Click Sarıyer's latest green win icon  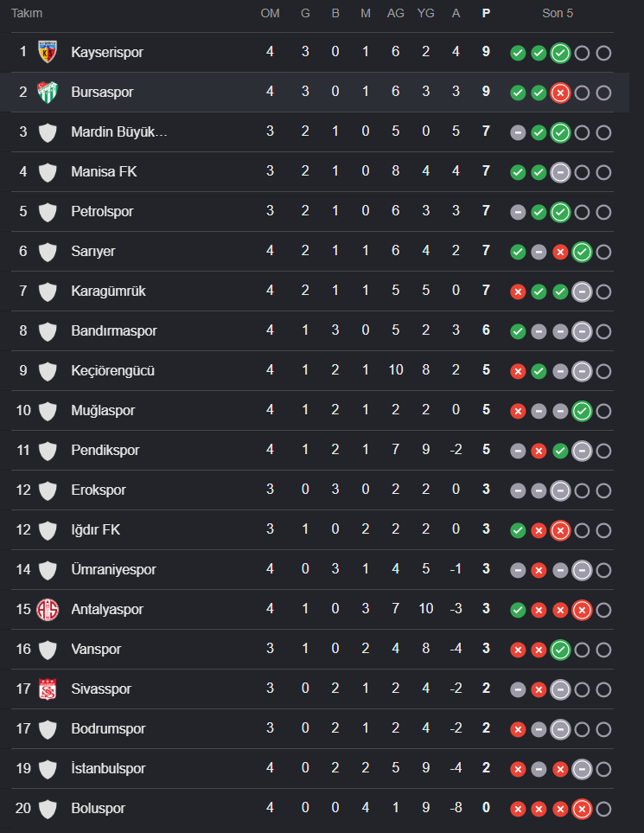coord(582,252)
